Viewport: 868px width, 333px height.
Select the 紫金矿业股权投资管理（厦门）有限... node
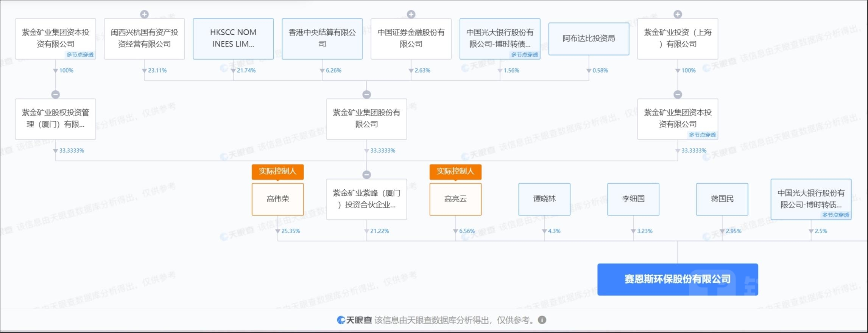coord(56,119)
